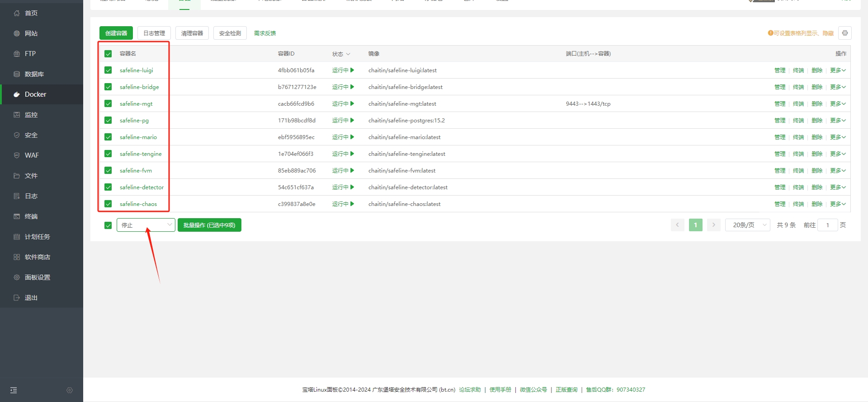Click page number 1 in pagination
Image resolution: width=868 pixels, height=402 pixels.
[x=696, y=225]
